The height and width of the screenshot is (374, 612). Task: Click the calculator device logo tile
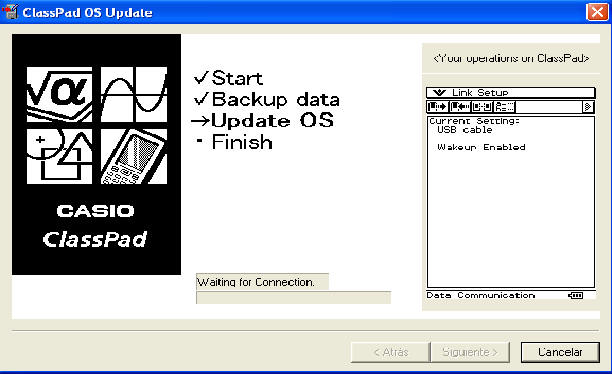point(134,156)
